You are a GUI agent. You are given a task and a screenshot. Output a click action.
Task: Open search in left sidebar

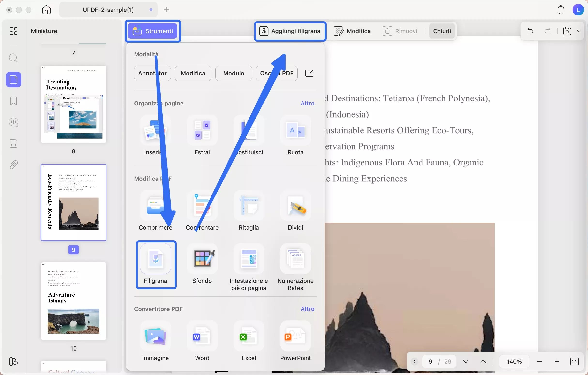coord(14,58)
